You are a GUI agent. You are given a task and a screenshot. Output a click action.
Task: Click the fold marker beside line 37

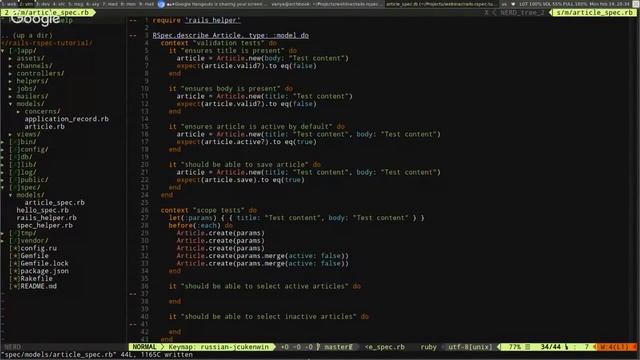pyautogui.click(x=133, y=294)
